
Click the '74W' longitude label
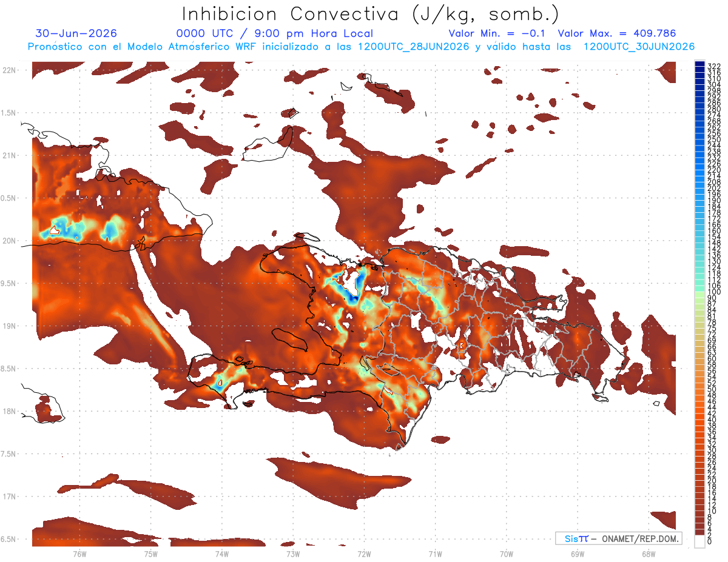[x=221, y=554]
